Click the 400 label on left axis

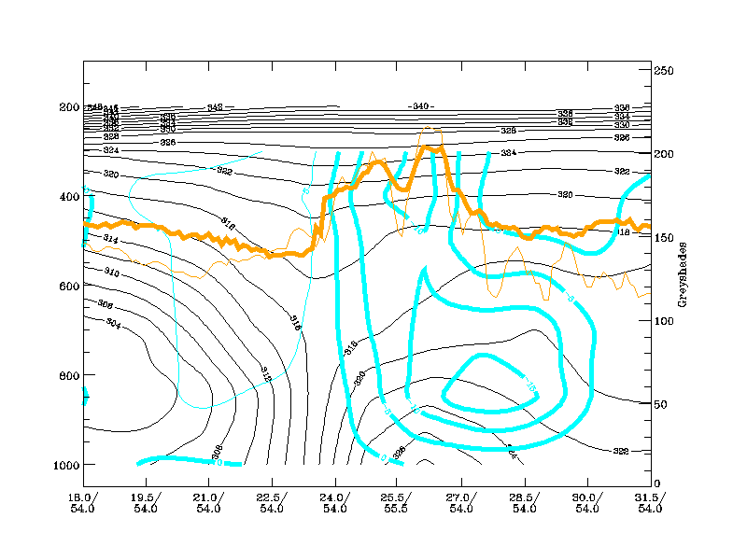click(x=70, y=197)
